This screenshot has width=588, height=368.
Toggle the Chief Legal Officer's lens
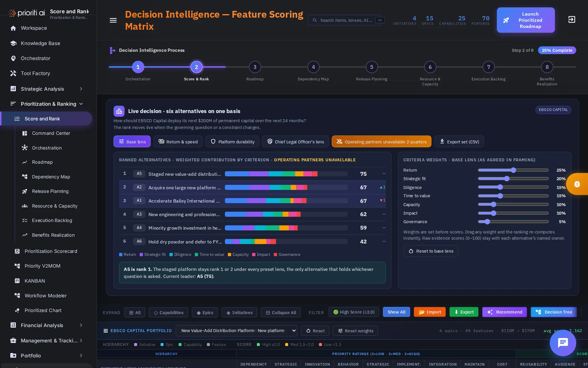[295, 142]
